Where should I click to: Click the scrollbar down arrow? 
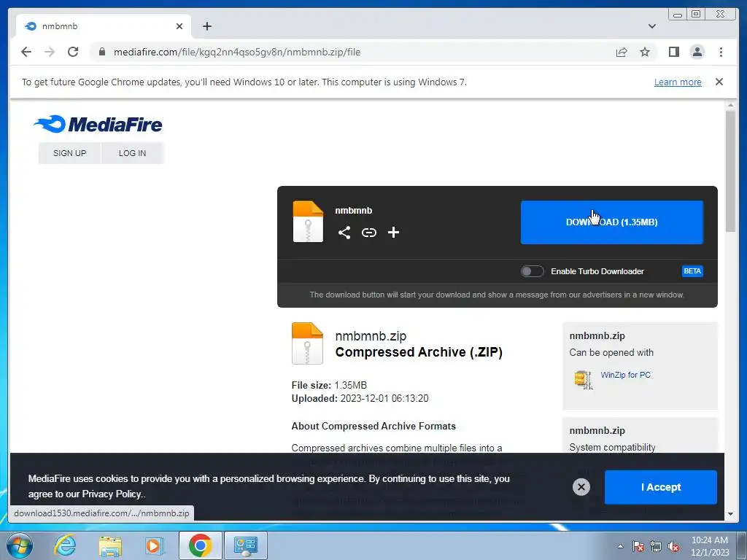731,514
